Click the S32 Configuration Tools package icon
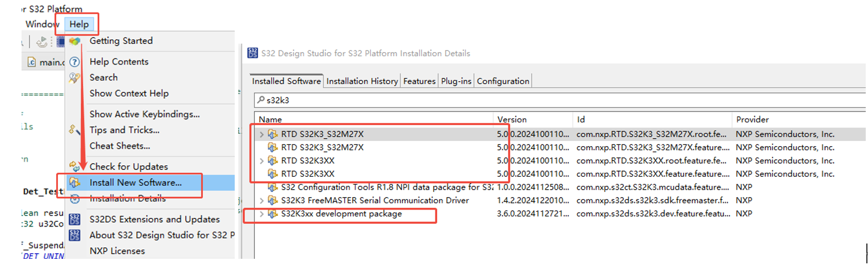 click(273, 187)
